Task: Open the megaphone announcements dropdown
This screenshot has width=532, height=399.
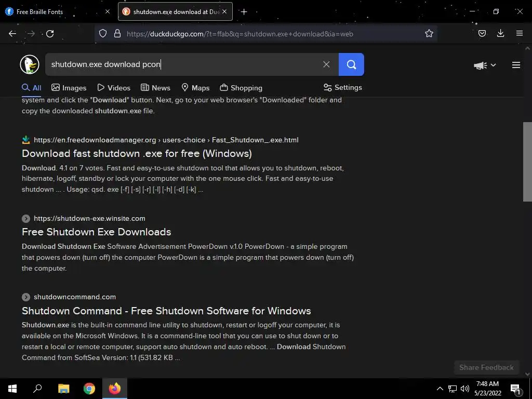Action: click(x=485, y=65)
